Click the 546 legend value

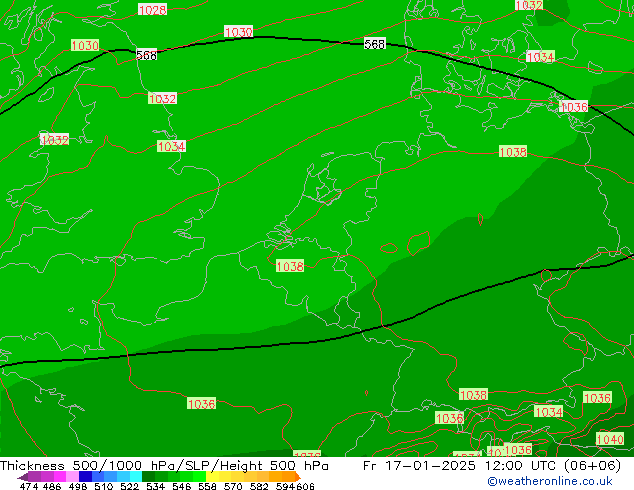181,486
